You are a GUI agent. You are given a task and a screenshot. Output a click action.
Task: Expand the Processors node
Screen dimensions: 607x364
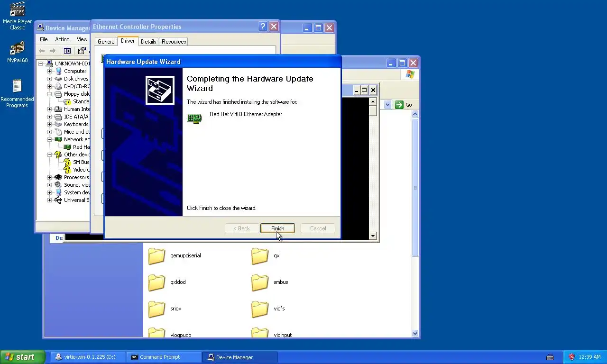point(49,177)
